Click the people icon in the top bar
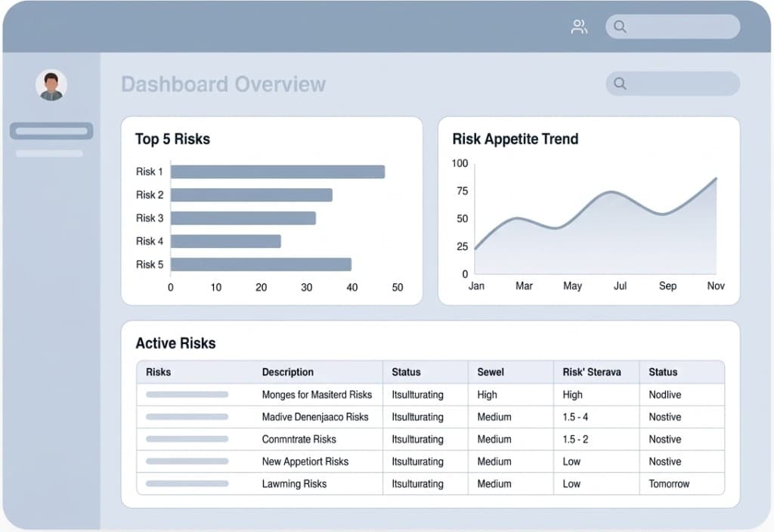Viewport: 774px width, 532px height. tap(579, 26)
